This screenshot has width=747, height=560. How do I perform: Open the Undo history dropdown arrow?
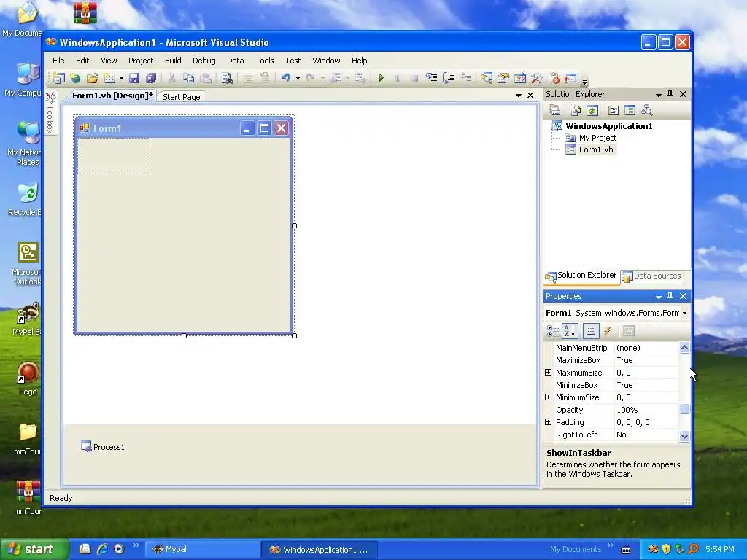[298, 77]
